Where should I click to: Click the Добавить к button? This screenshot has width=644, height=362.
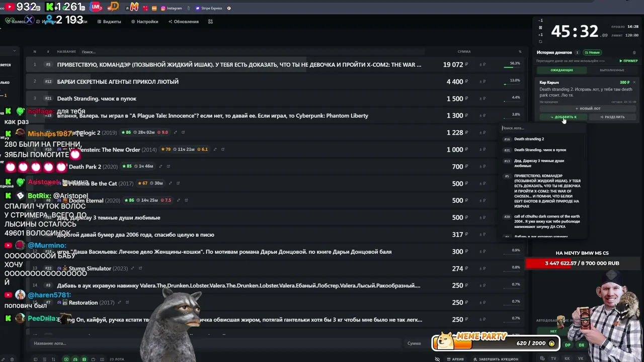coord(563,117)
